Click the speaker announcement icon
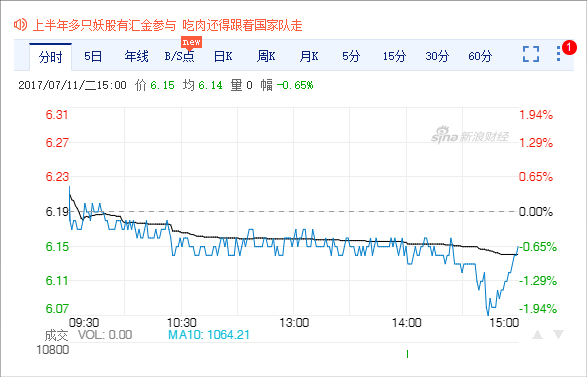The height and width of the screenshot is (377, 587). pyautogui.click(x=20, y=25)
